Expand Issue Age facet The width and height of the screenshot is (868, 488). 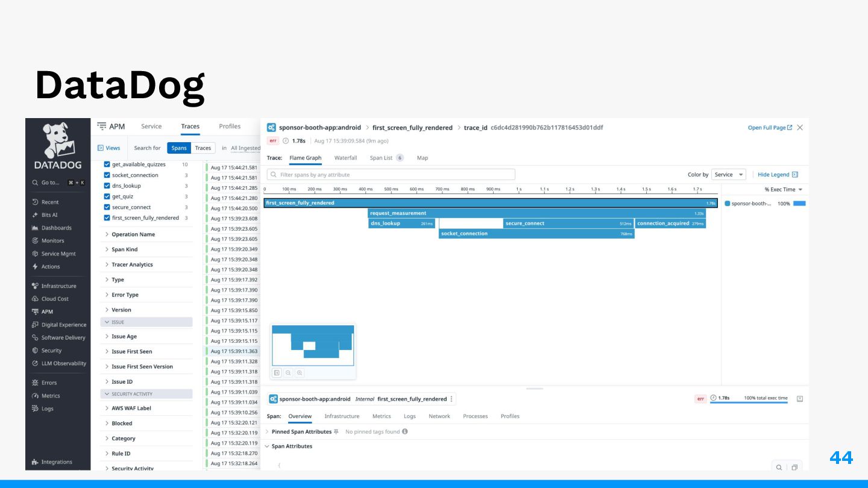(120, 337)
